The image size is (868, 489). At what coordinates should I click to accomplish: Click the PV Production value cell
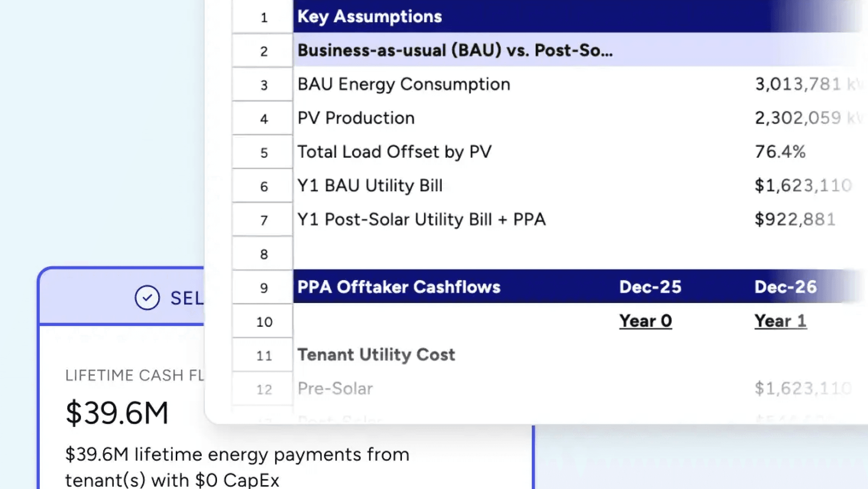(798, 118)
